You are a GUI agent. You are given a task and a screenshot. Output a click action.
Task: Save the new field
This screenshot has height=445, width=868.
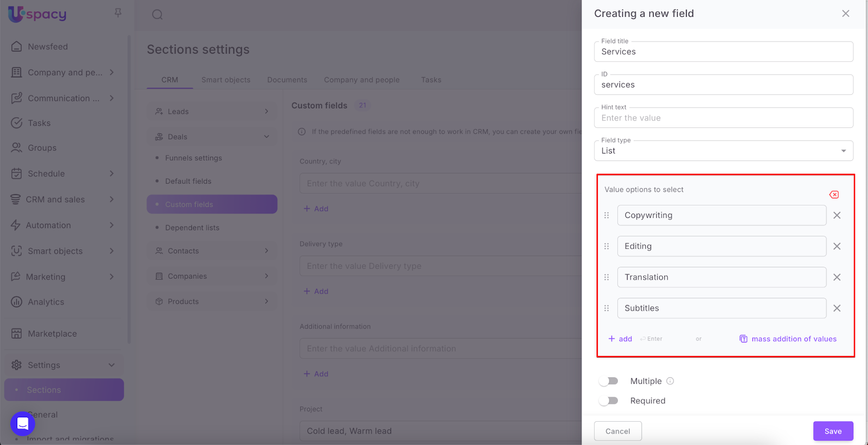pos(833,431)
